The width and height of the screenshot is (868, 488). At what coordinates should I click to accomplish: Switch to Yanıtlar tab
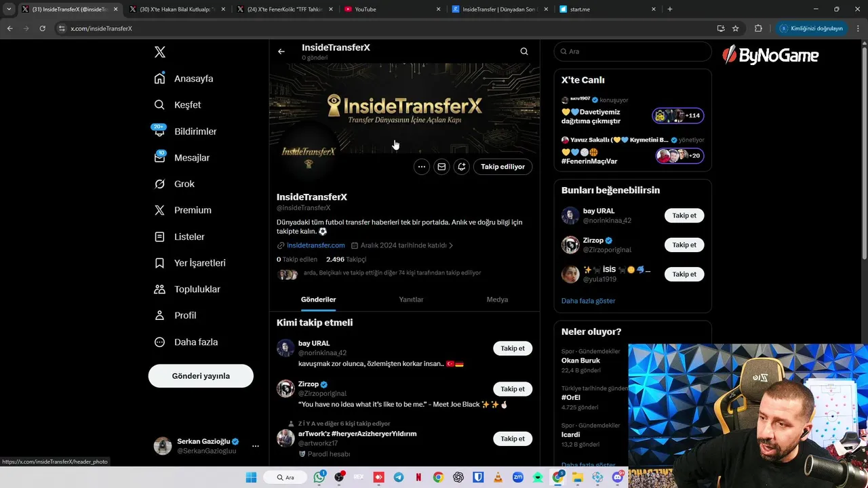pyautogui.click(x=411, y=300)
